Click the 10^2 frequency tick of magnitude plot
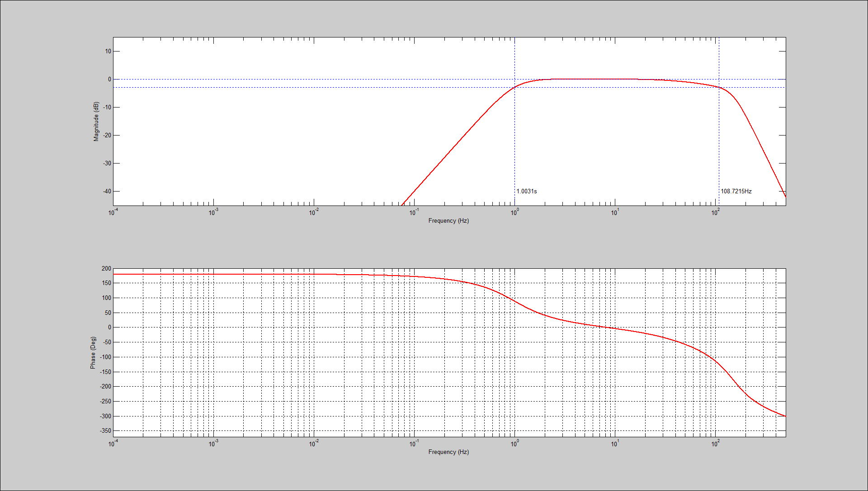 (715, 212)
